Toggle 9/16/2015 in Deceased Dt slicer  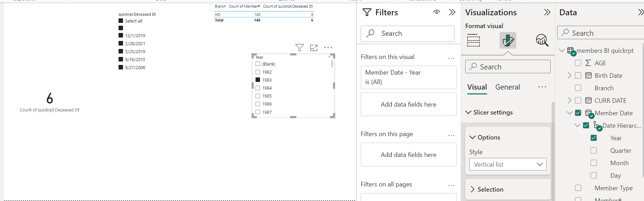121,59
